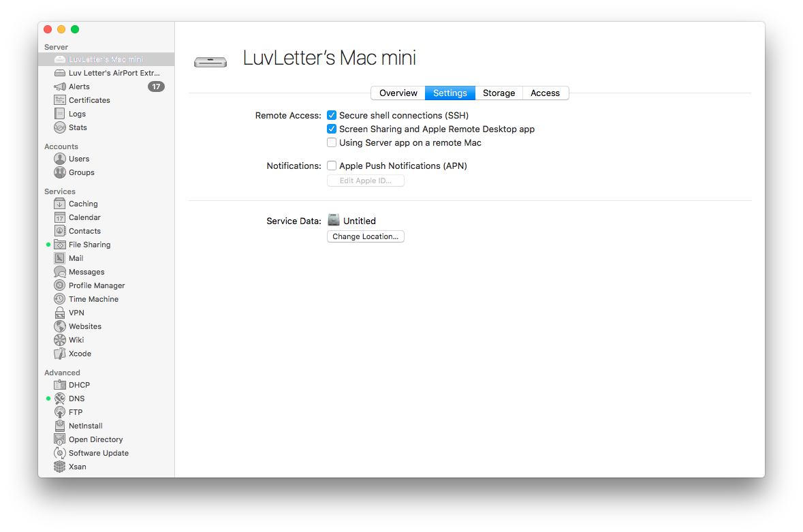Click the Service Data label
Screen dimensions: 803x532
pos(294,221)
